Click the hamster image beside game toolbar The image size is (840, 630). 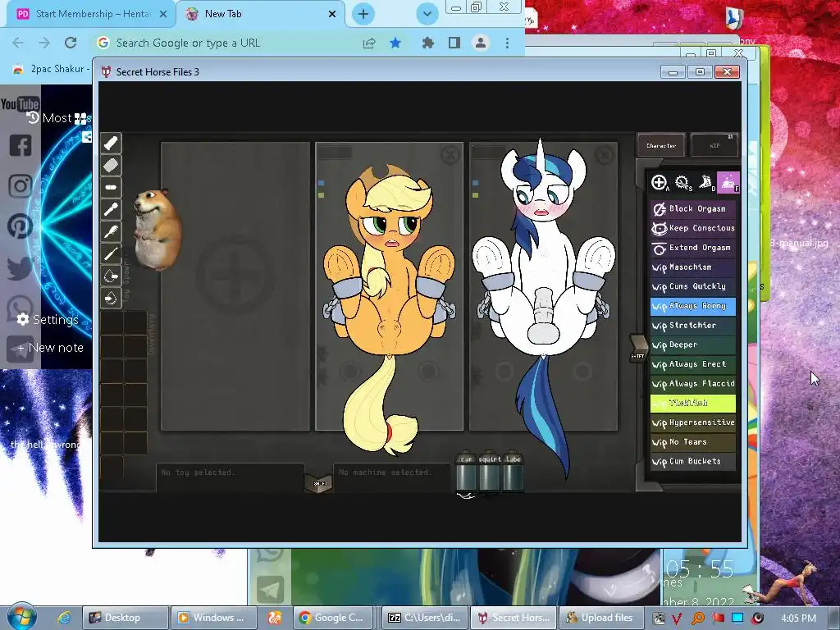point(157,229)
